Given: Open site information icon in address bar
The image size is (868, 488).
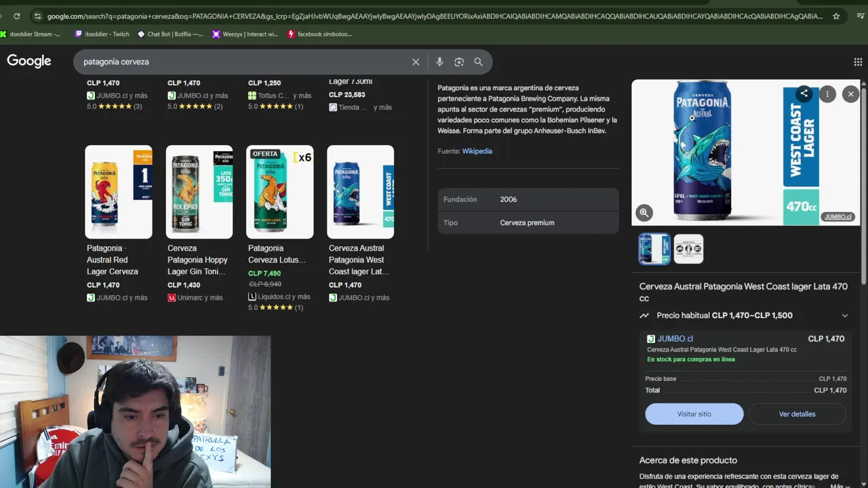Looking at the screenshot, I should (37, 16).
